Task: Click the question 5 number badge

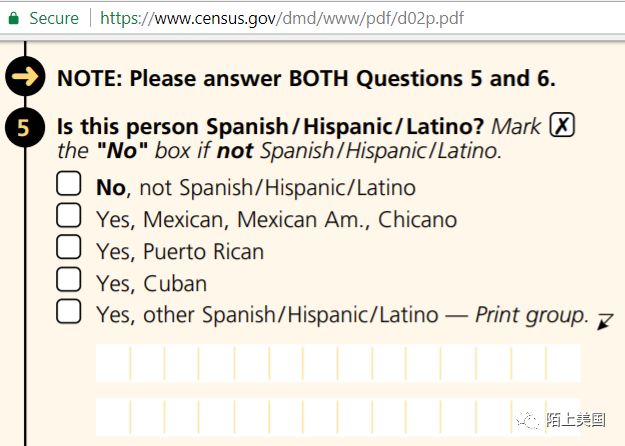Action: (24, 127)
